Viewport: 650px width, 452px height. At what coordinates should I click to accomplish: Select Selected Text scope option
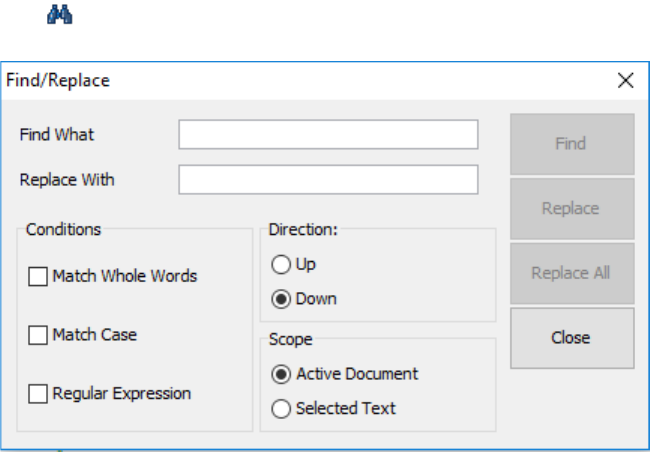pyautogui.click(x=281, y=409)
